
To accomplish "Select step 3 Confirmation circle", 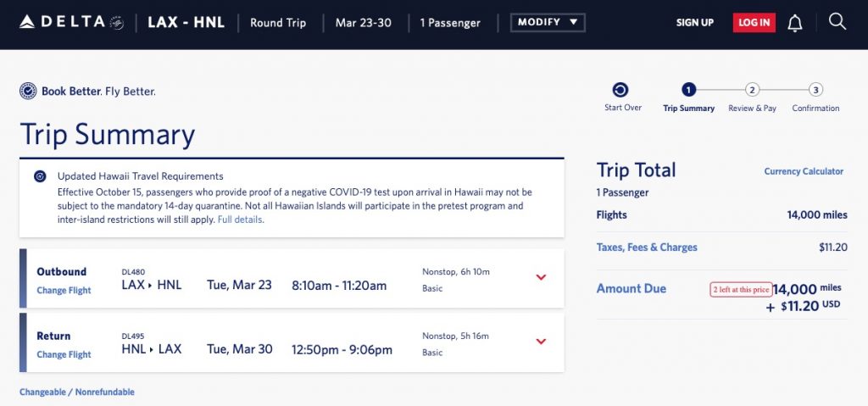I will [x=815, y=90].
